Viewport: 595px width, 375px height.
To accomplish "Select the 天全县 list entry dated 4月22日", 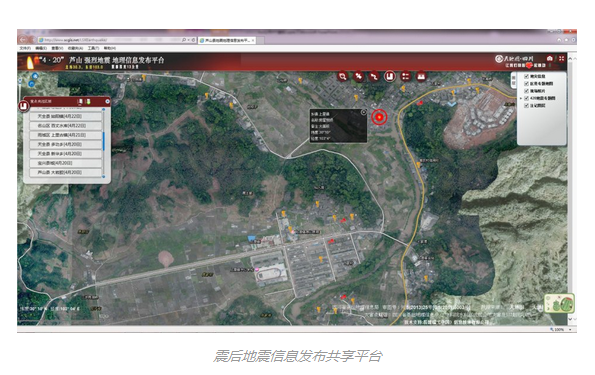I will pyautogui.click(x=66, y=116).
